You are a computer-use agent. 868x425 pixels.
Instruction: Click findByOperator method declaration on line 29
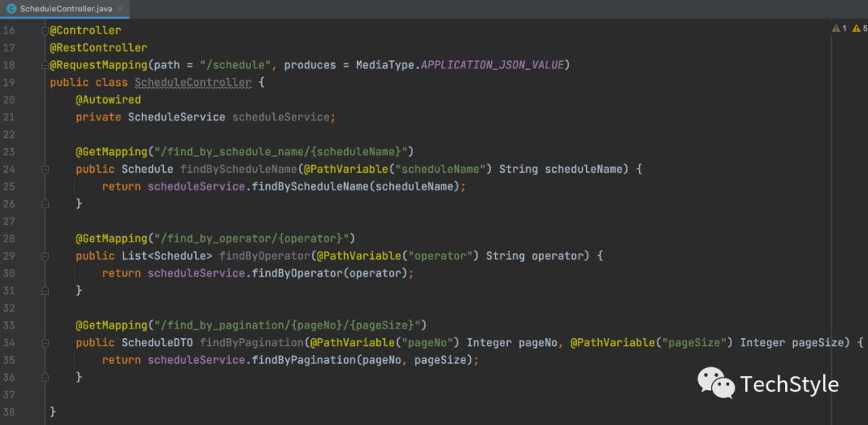pyautogui.click(x=264, y=255)
